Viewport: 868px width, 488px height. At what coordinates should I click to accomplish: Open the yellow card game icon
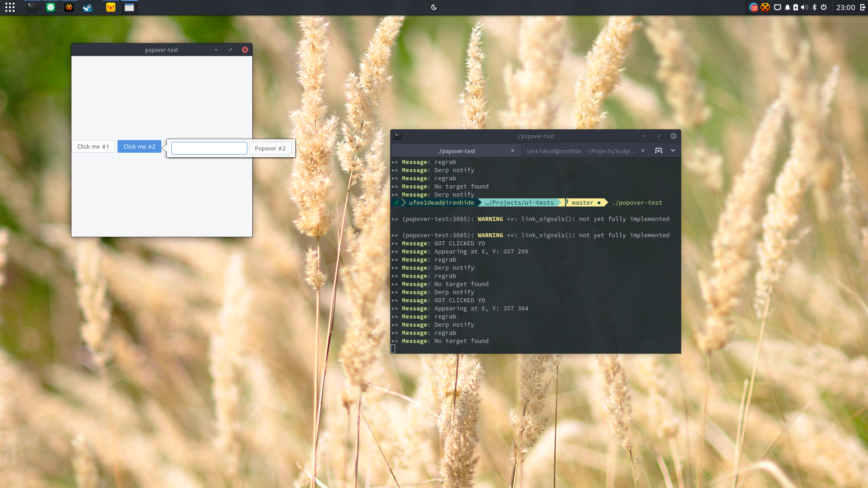[x=111, y=7]
